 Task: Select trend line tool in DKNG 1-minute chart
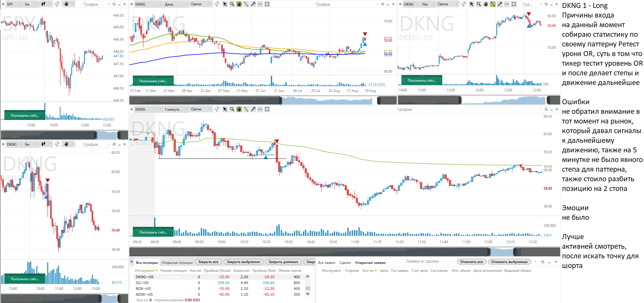coord(246,109)
